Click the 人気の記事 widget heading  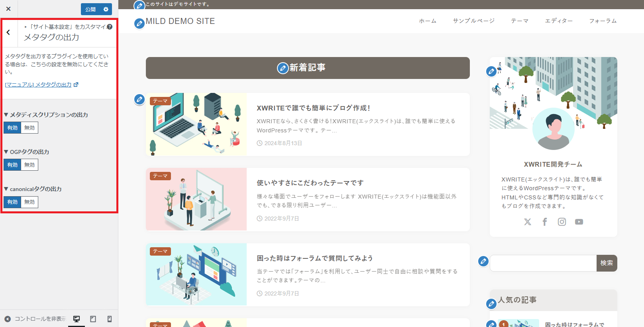[517, 300]
